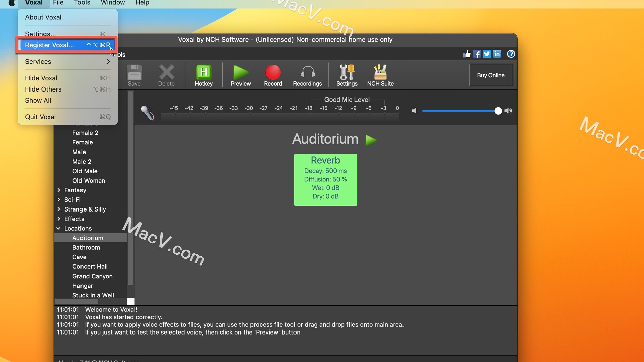Play the Auditorium voice preview arrow
This screenshot has height=362, width=644.
371,140
